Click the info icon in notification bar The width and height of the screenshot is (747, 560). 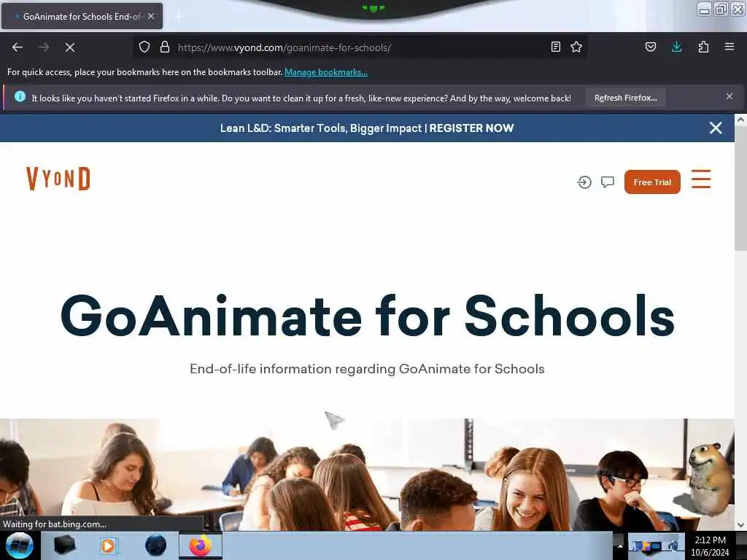20,97
